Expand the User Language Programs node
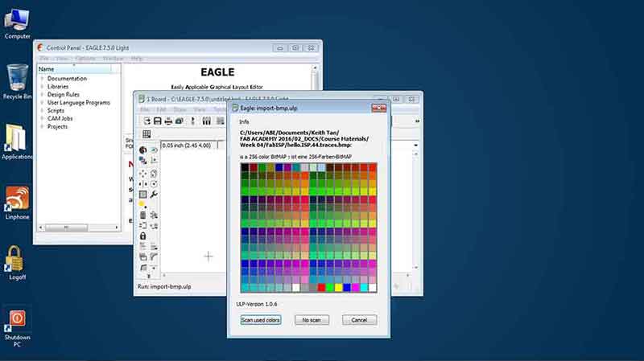644x361 pixels. click(42, 103)
